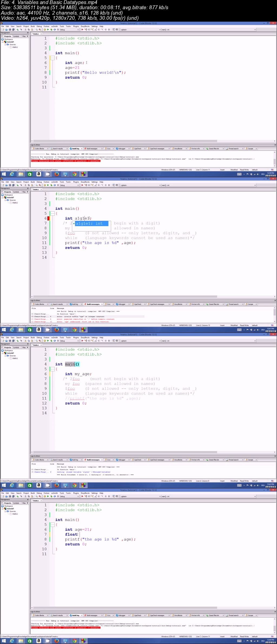Open the Settings menu in the topmost frame
The height and width of the screenshot is (644, 277).
pos(94,27)
